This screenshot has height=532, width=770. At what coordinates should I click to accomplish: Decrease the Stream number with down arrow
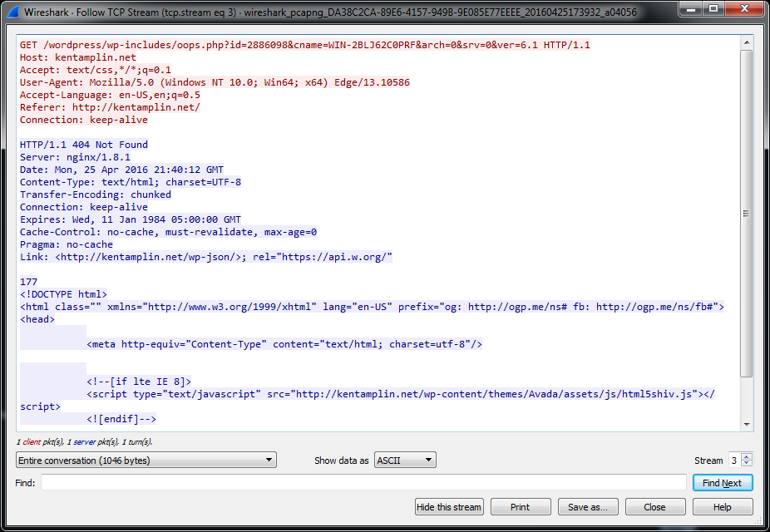pyautogui.click(x=746, y=464)
